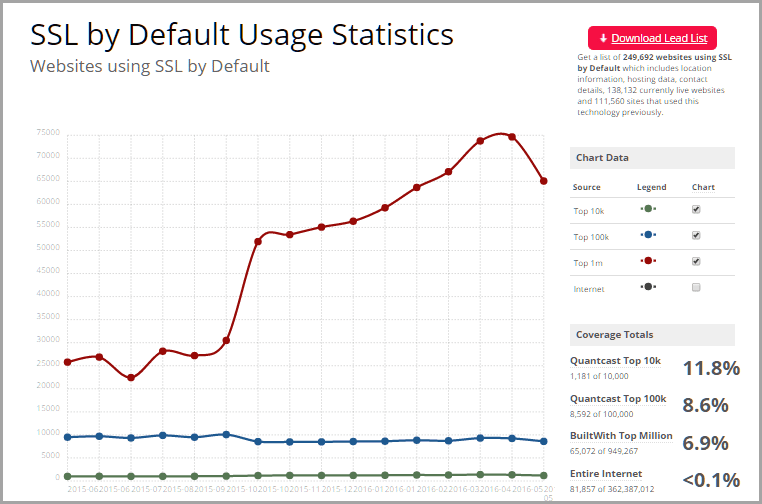This screenshot has height=504, width=762.
Task: Click the '65,072 of 949,267' text
Action: [x=604, y=451]
